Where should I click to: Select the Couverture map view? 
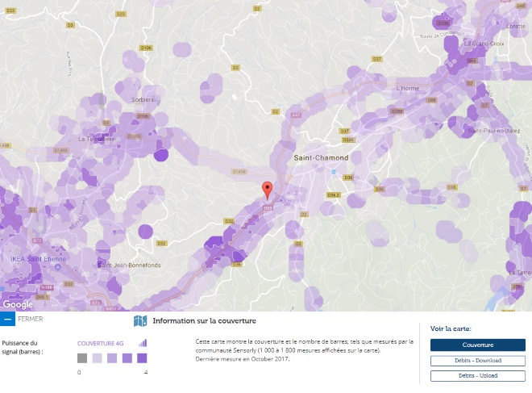[477, 345]
